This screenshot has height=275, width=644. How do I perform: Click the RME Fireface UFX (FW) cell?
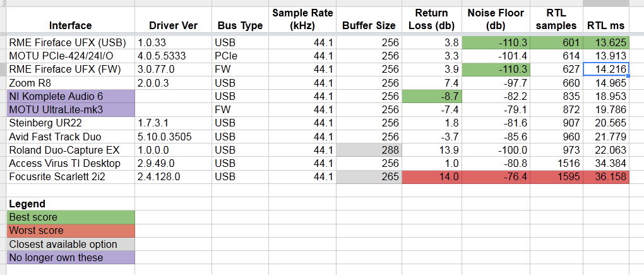(71, 70)
